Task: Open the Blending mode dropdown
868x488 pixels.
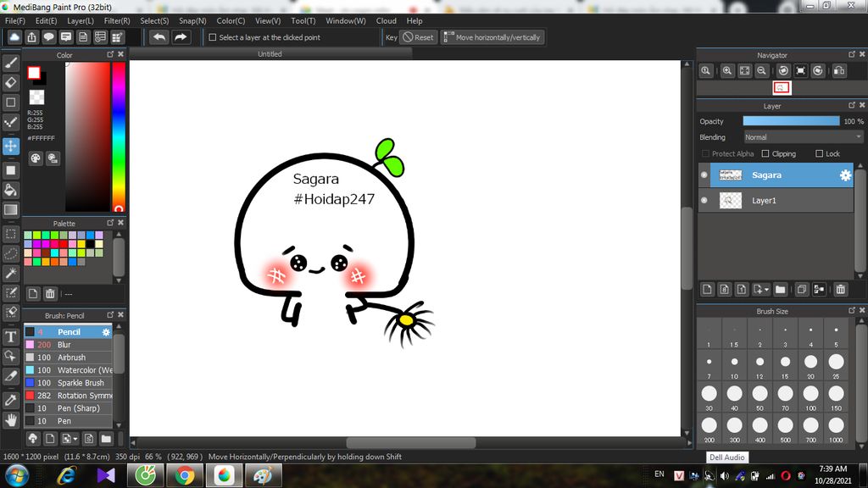Action: click(x=803, y=137)
